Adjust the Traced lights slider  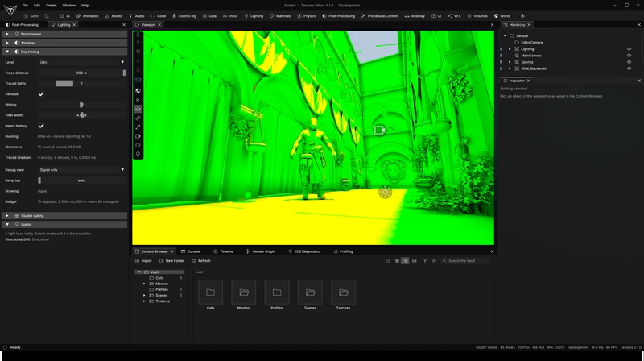82,84
